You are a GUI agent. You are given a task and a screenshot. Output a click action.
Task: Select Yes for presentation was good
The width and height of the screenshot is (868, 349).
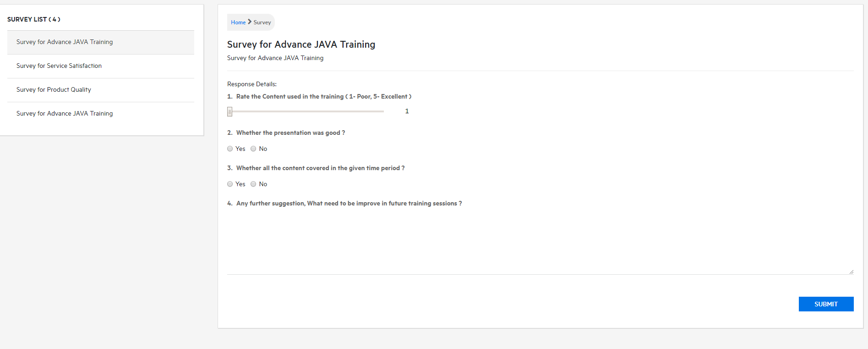230,149
